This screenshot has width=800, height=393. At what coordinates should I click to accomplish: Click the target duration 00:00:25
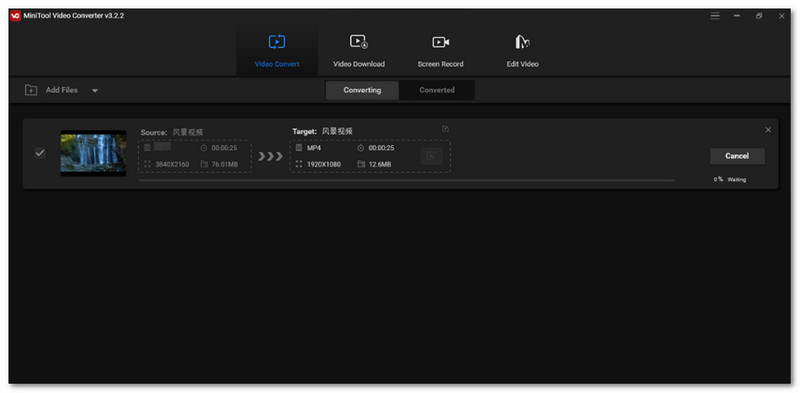pyautogui.click(x=381, y=148)
